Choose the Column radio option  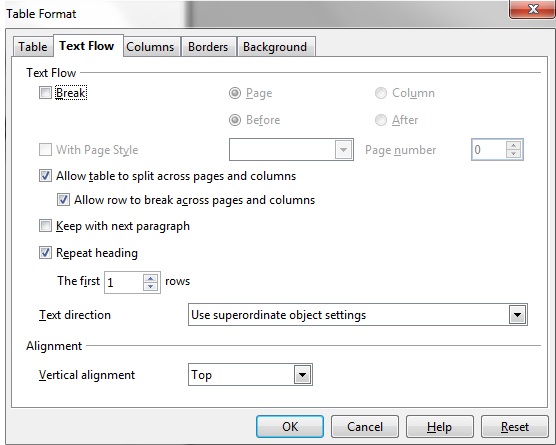coord(381,93)
